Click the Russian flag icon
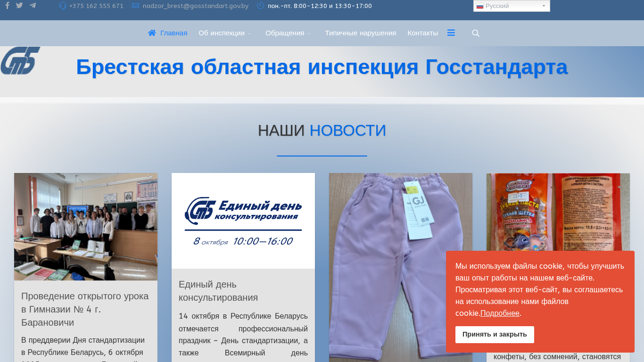The height and width of the screenshot is (362, 644). 480,6
